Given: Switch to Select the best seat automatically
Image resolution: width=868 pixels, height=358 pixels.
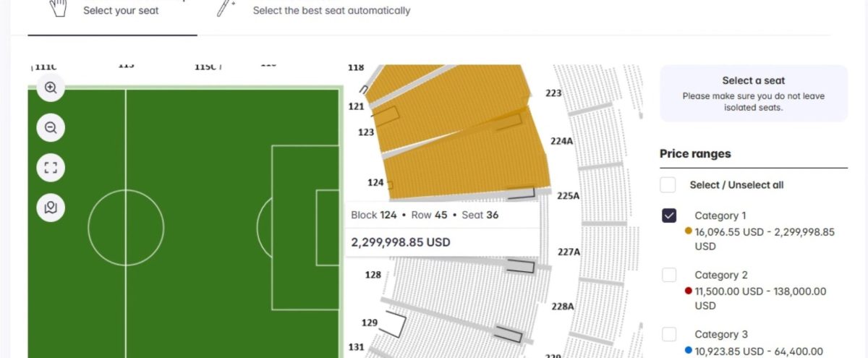Looking at the screenshot, I should pos(331,11).
